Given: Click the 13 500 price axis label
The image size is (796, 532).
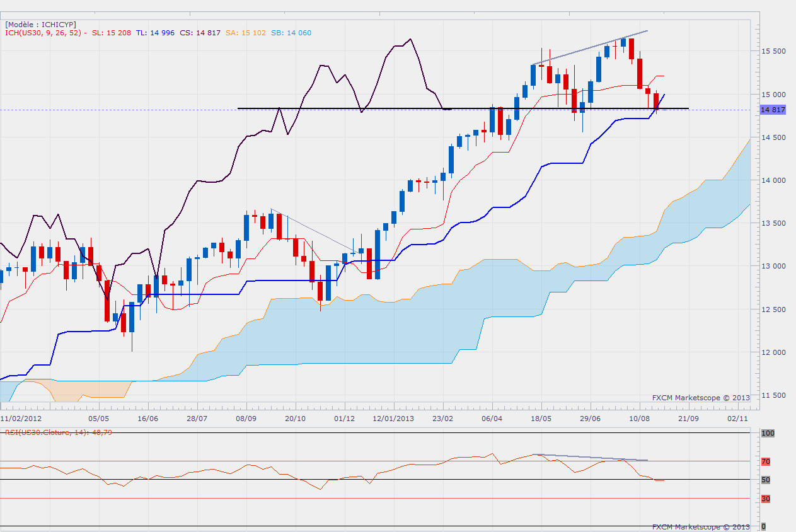Looking at the screenshot, I should click(x=773, y=223).
